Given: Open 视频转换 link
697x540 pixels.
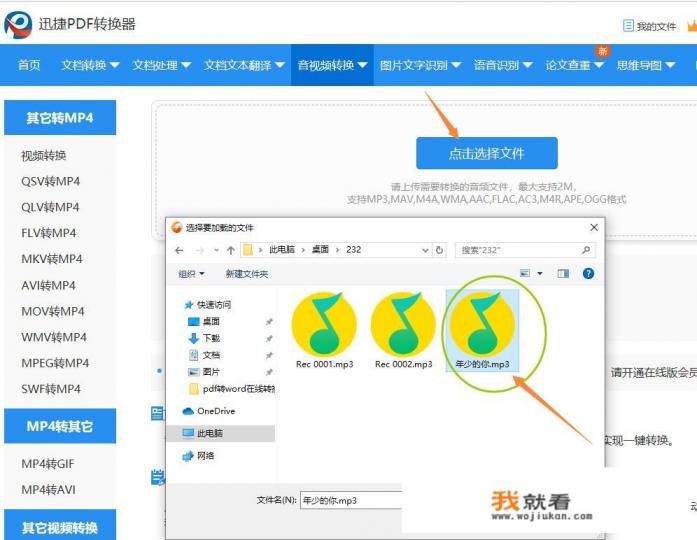Looking at the screenshot, I should point(44,156).
